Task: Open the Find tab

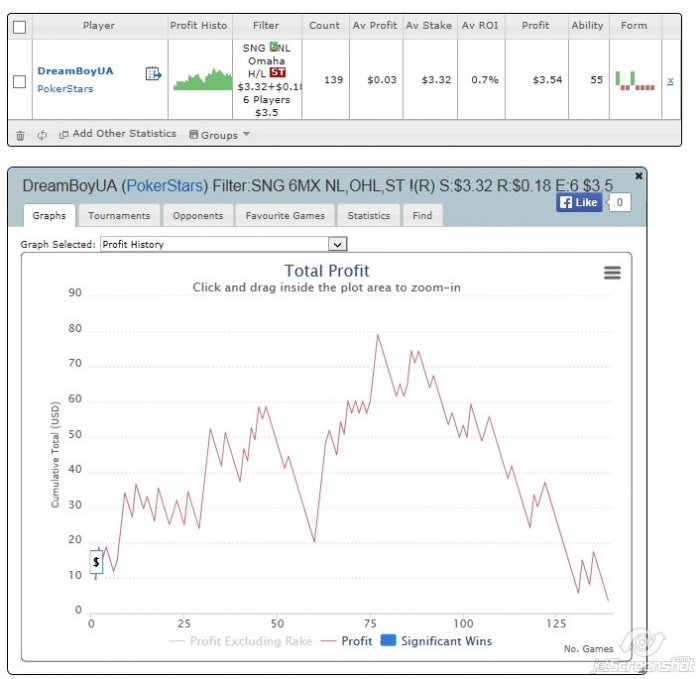Action: (422, 216)
